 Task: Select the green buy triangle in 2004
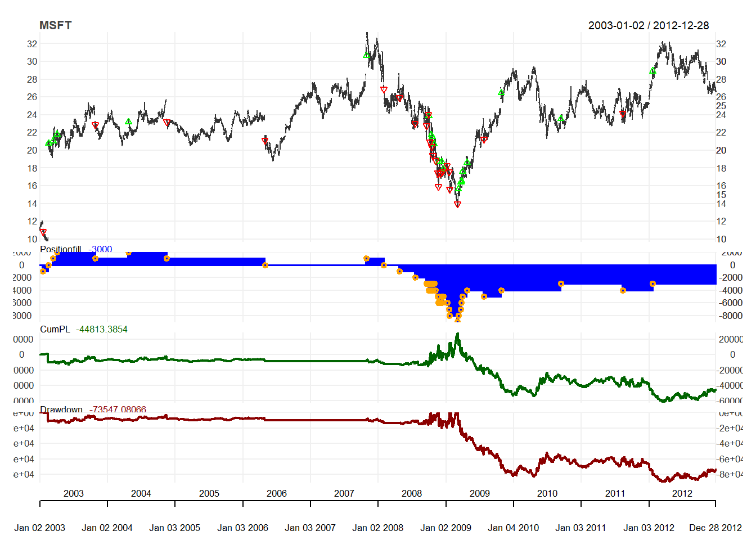(128, 121)
